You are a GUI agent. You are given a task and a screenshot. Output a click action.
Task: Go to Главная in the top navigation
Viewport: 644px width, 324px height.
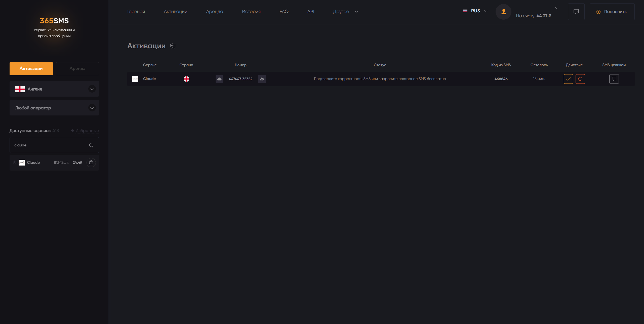136,12
